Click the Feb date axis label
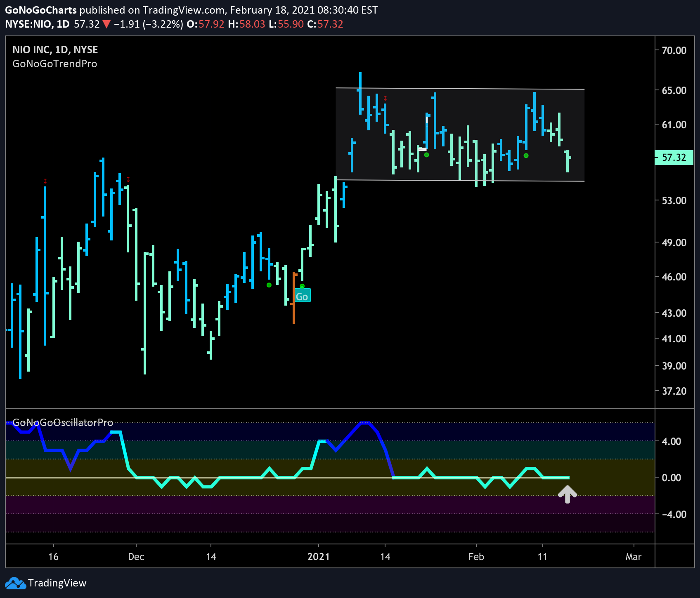This screenshot has height=598, width=700. (476, 557)
